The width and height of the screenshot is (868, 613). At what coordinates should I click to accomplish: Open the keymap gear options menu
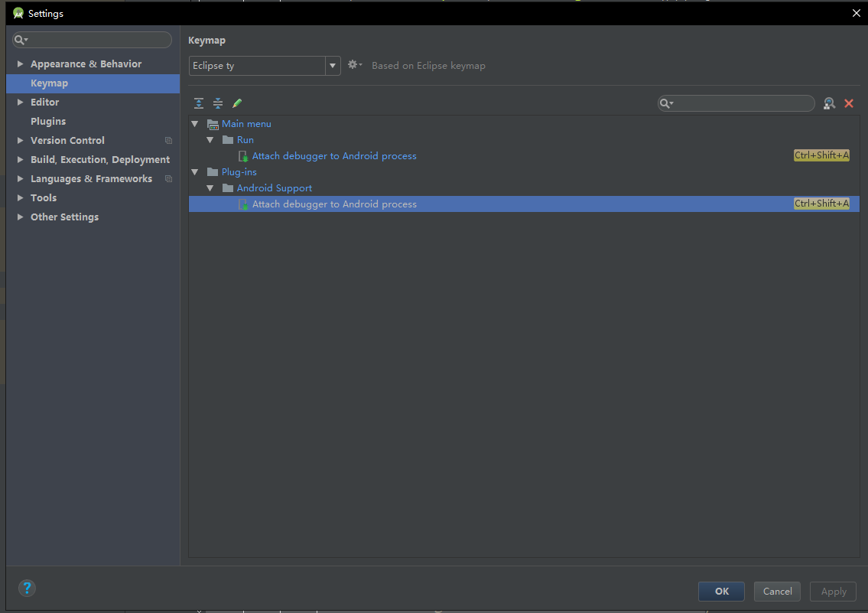(x=355, y=65)
